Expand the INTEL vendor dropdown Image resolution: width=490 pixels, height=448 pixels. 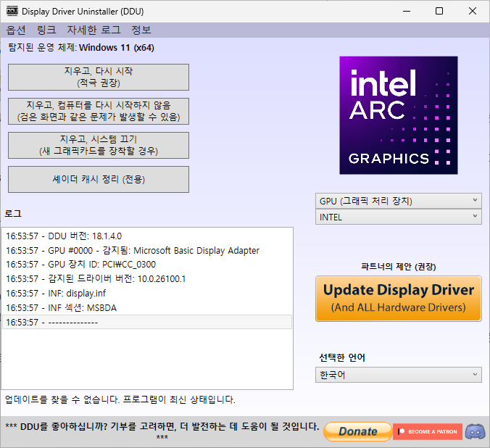(x=398, y=217)
